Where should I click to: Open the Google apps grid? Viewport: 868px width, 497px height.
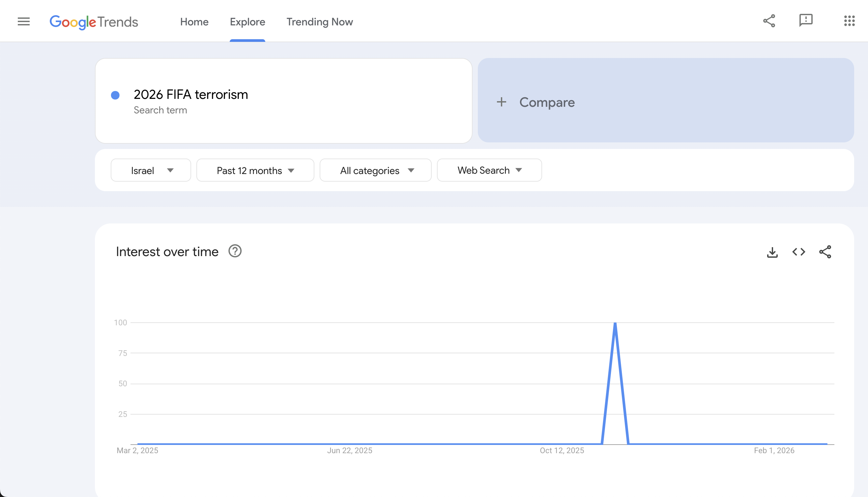pyautogui.click(x=849, y=21)
